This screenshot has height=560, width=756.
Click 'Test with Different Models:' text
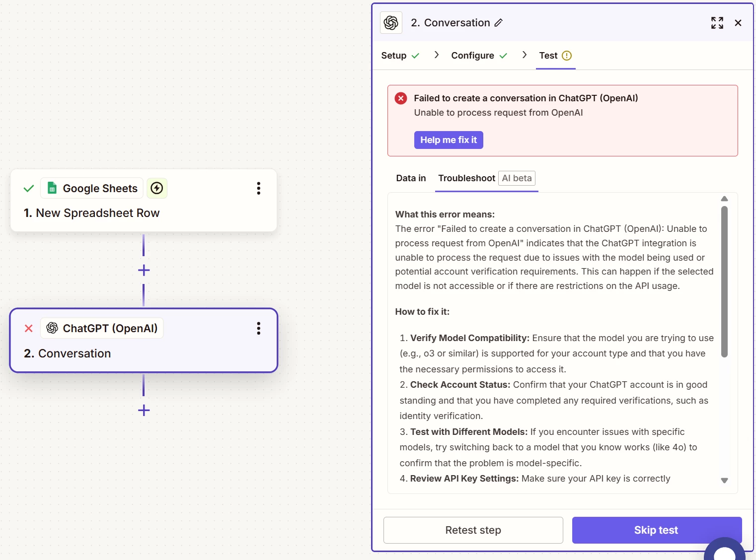pyautogui.click(x=469, y=432)
